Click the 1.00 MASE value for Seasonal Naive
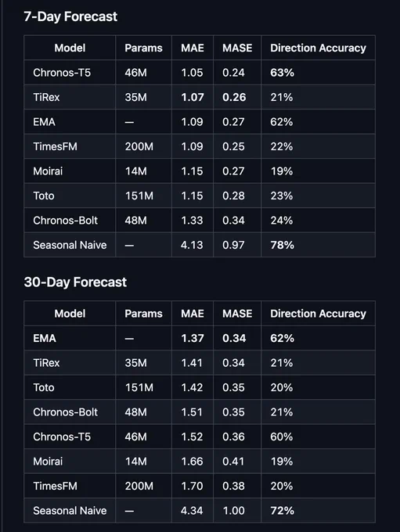The image size is (400, 532). [233, 511]
